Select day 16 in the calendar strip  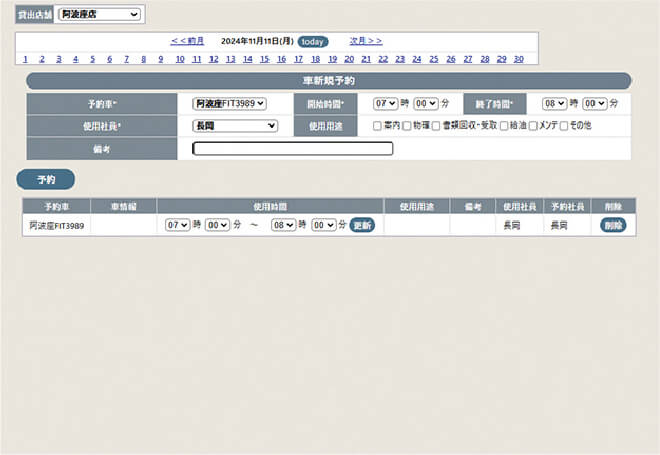(x=282, y=59)
